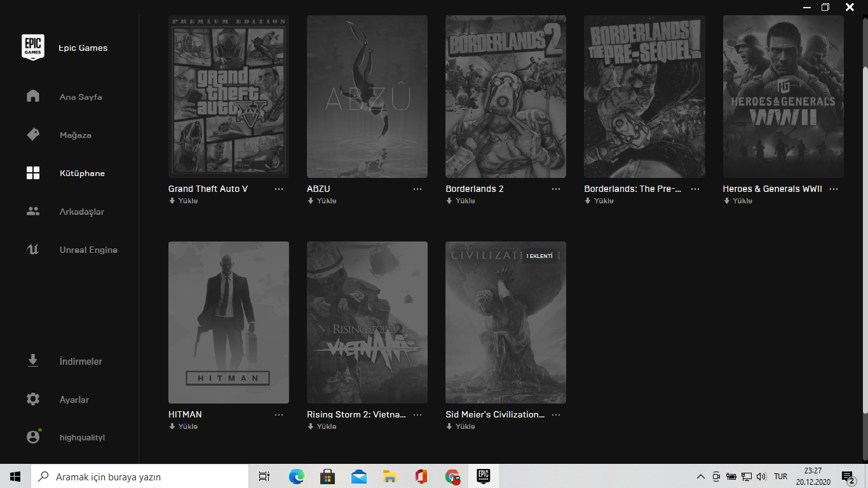Click Yükle under Heroes & Generals WWII
Viewport: 868px width, 488px height.
pyautogui.click(x=738, y=201)
